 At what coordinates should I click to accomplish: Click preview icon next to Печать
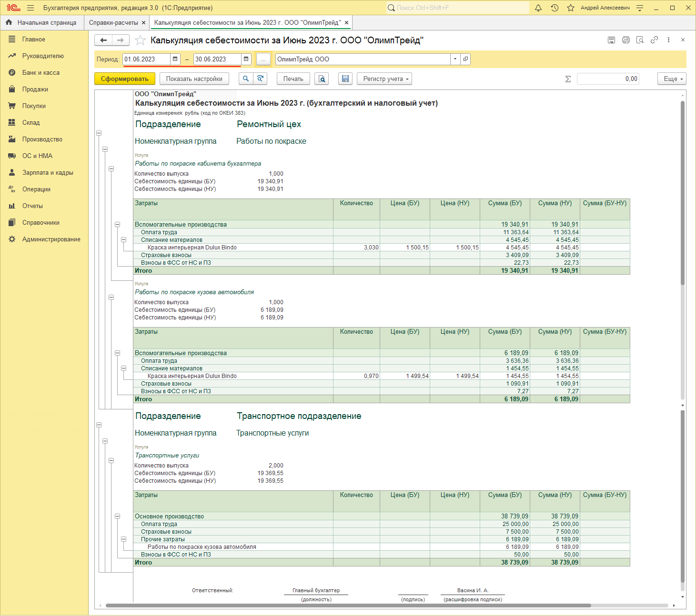pos(322,79)
